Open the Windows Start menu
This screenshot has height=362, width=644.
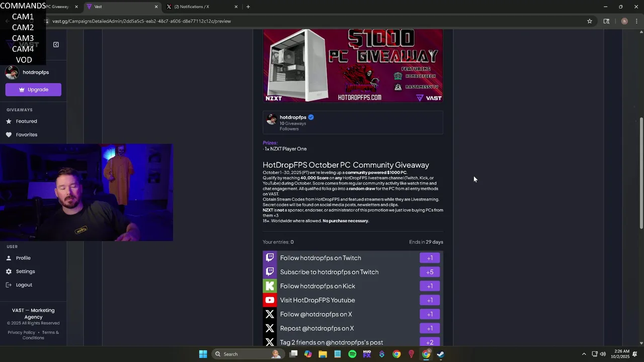pyautogui.click(x=203, y=354)
